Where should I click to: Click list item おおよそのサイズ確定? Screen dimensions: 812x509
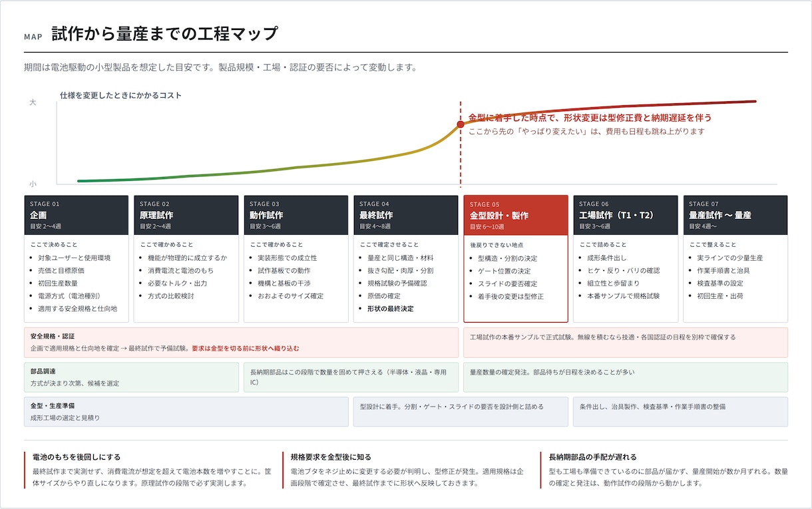click(x=291, y=296)
